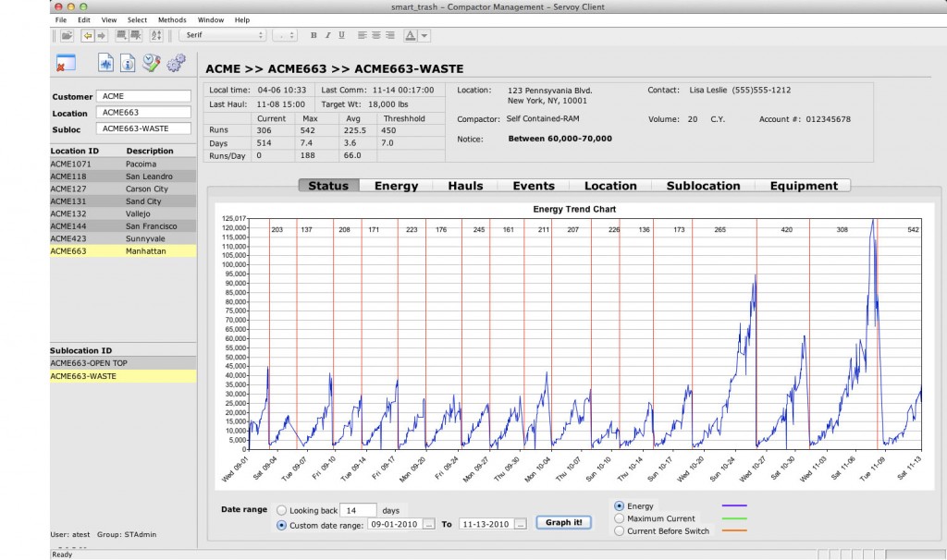Select the ACME131 Sand City row
The image size is (947, 560).
pos(123,201)
